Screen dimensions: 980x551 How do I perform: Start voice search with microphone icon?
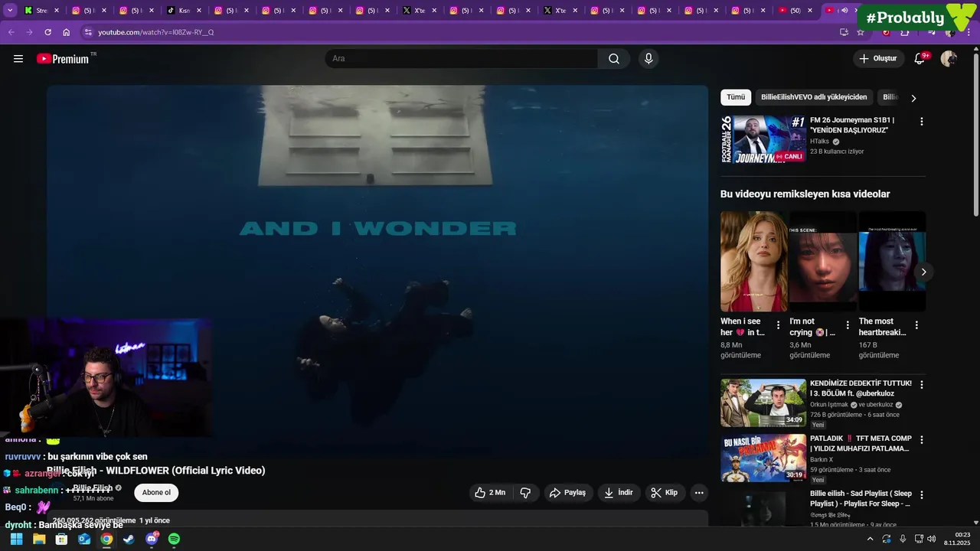648,59
